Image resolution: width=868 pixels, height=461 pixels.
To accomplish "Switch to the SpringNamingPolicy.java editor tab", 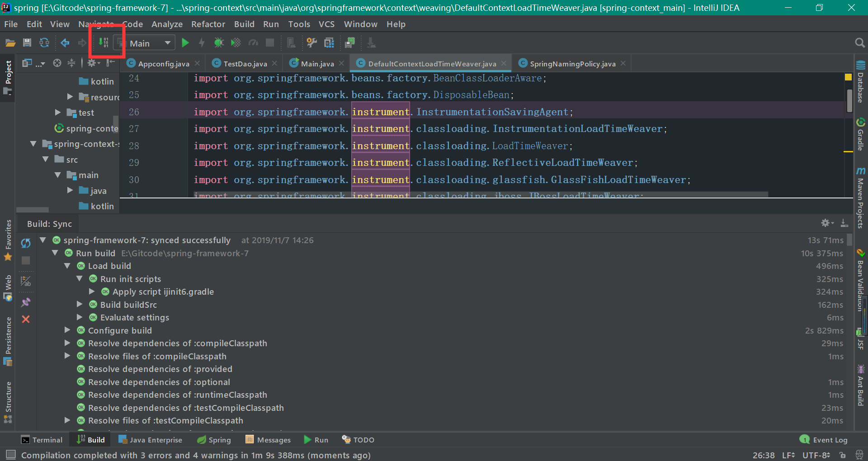I will [571, 63].
